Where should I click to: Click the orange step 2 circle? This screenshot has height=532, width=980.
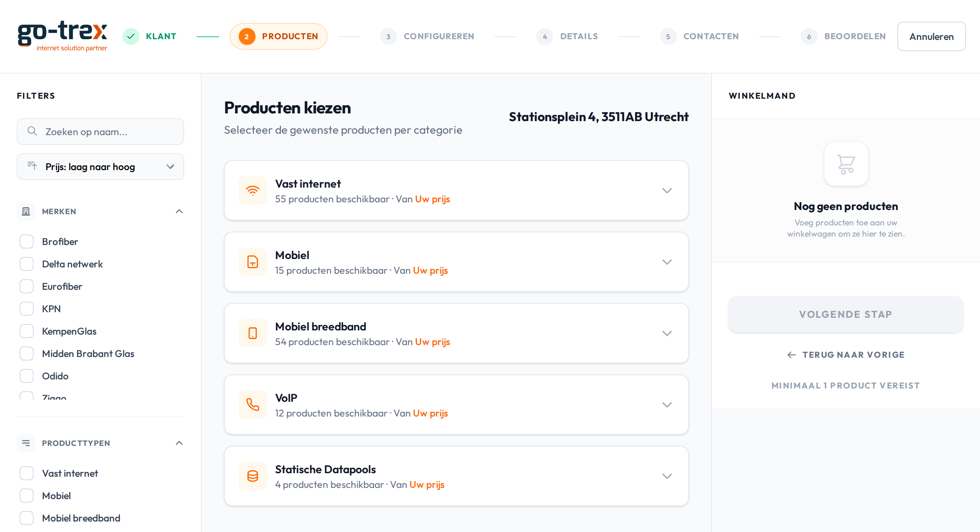(246, 36)
